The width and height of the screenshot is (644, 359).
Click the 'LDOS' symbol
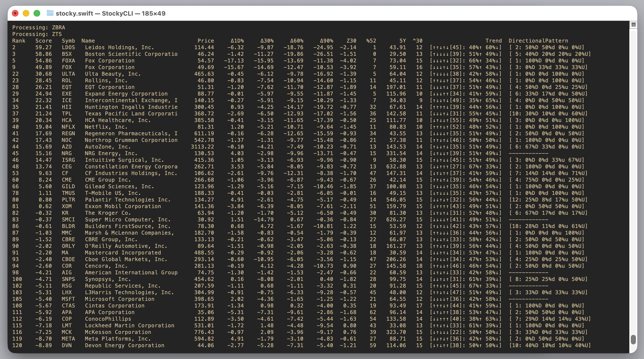pos(68,47)
